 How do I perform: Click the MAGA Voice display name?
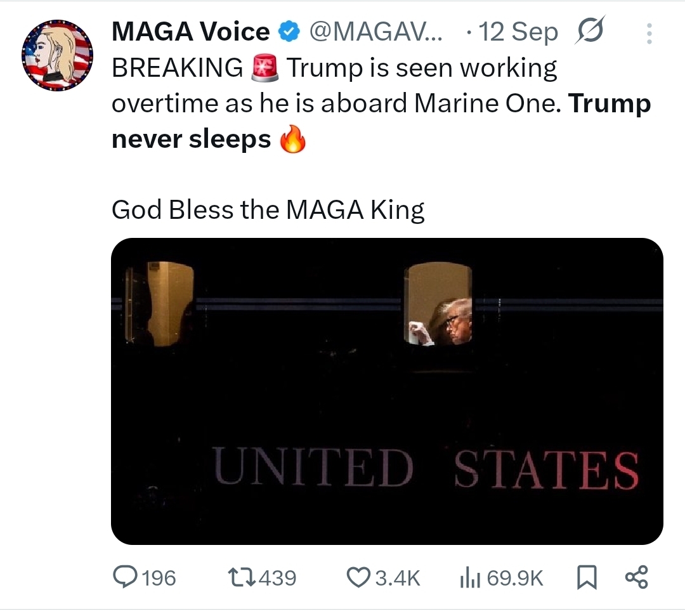190,31
